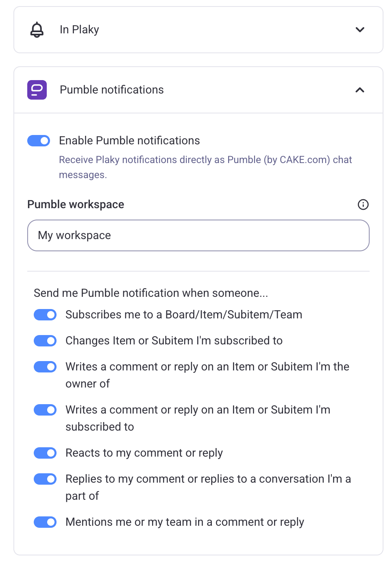Turn off comment notifications for items I own
Image resolution: width=392 pixels, height=566 pixels.
45,367
